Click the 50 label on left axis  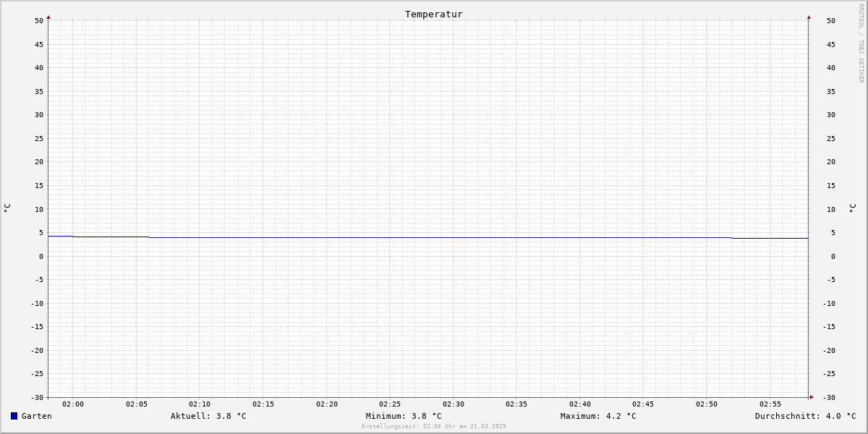pyautogui.click(x=39, y=20)
